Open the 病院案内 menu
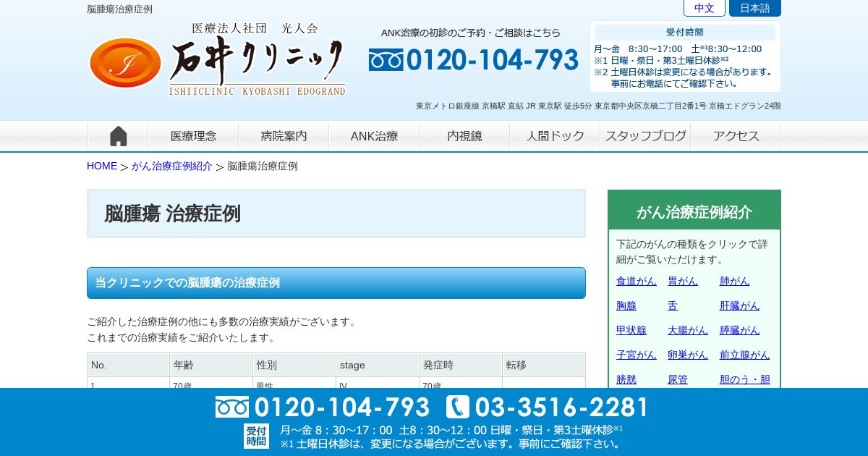The image size is (868, 456). click(284, 136)
